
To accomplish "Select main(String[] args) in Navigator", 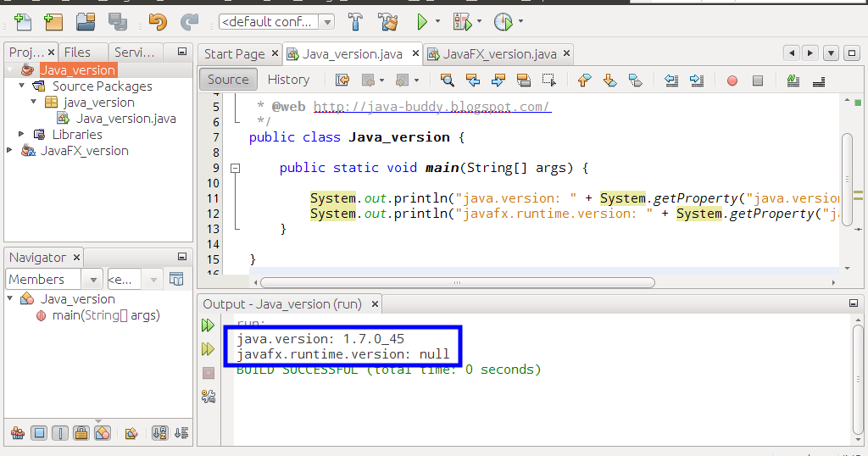I will pos(105,315).
